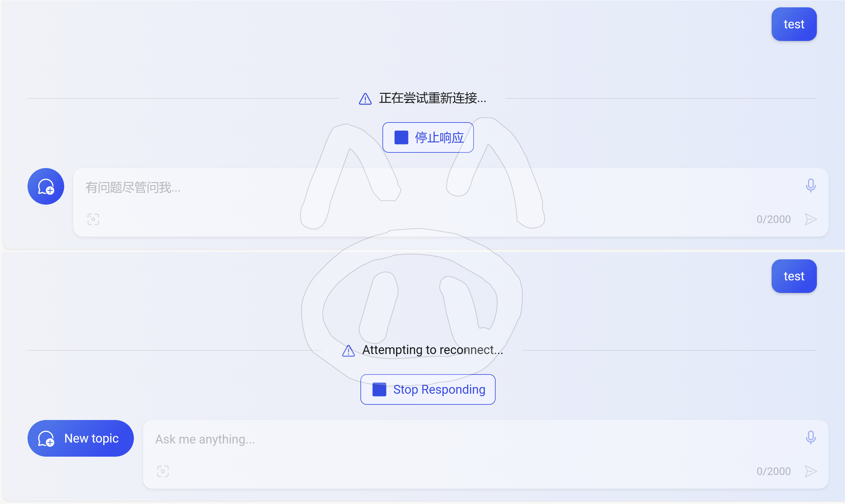The height and width of the screenshot is (504, 845).
Task: Start a New topic conversation
Action: pos(81,438)
